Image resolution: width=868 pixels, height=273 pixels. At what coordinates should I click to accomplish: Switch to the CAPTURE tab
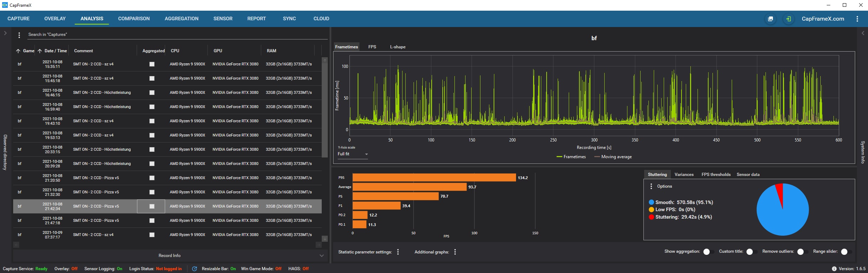[x=19, y=18]
